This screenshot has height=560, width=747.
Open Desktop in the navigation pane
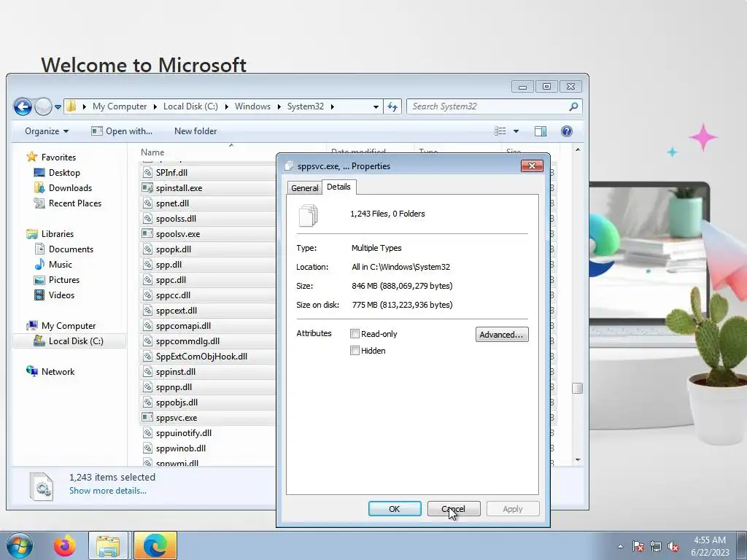(x=64, y=172)
